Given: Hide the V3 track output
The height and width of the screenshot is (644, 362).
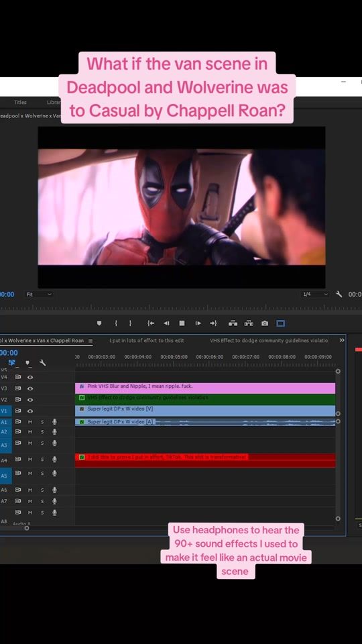Looking at the screenshot, I should [30, 388].
